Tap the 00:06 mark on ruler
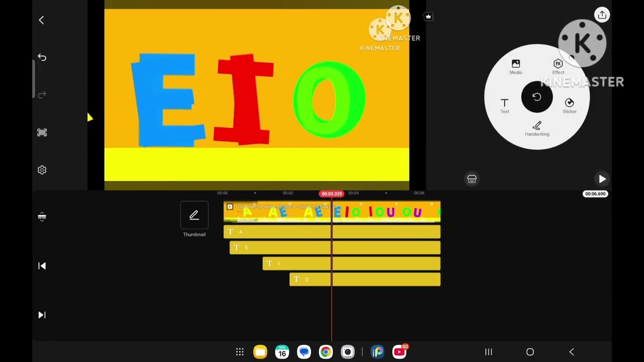Image resolution: width=644 pixels, height=362 pixels. click(x=419, y=193)
